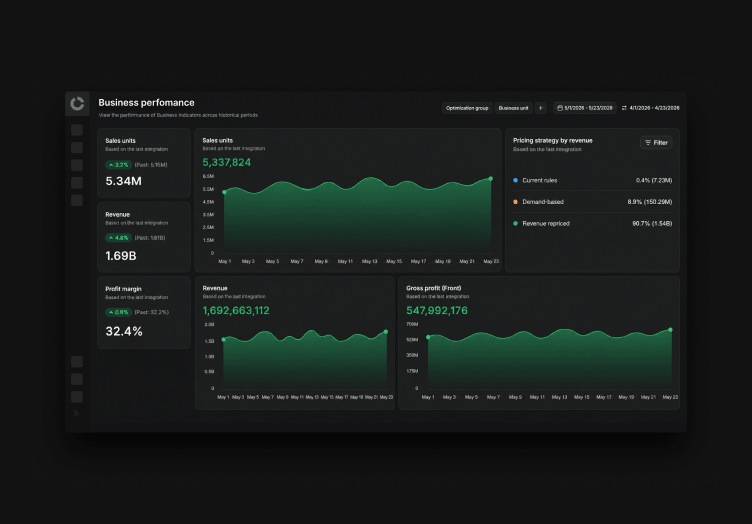Screen dimensions: 752x524
Task: Click the green Revenue repriced color dot
Action: 516,223
